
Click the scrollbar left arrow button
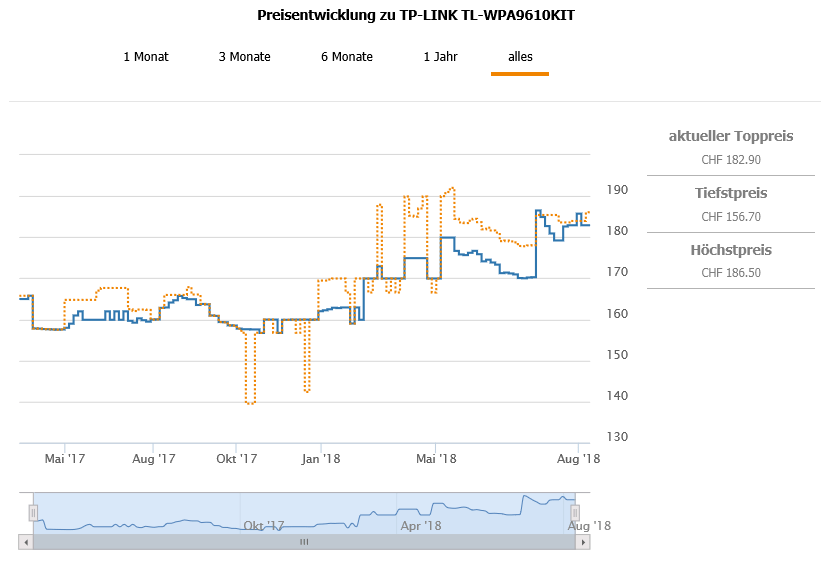click(x=25, y=541)
